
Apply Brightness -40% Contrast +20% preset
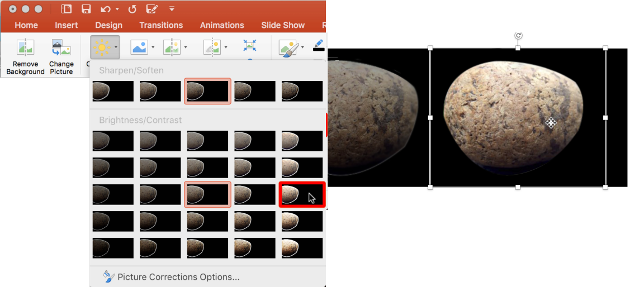tap(113, 222)
